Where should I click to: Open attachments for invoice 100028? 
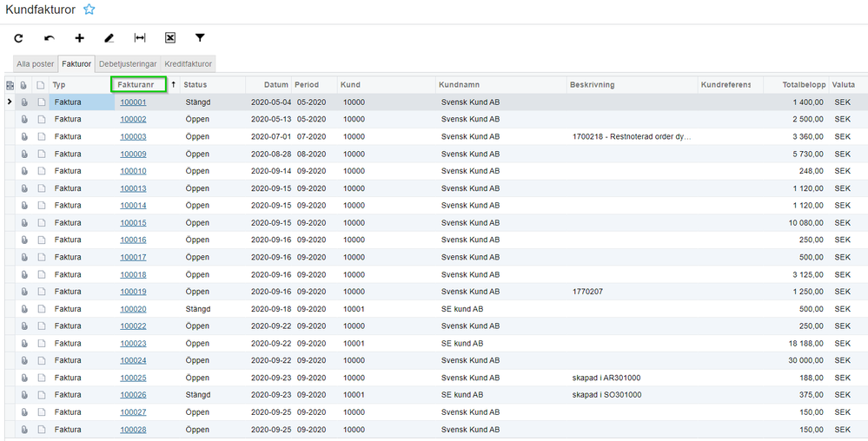click(x=23, y=430)
